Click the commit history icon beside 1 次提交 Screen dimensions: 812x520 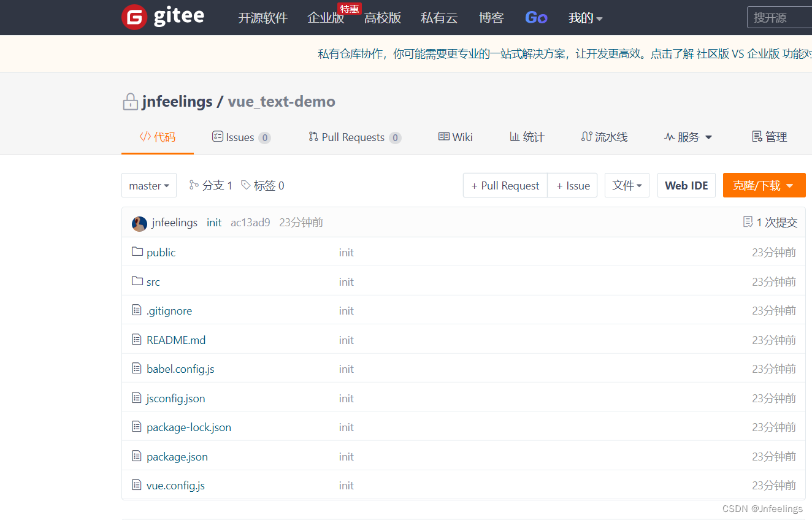pyautogui.click(x=748, y=222)
